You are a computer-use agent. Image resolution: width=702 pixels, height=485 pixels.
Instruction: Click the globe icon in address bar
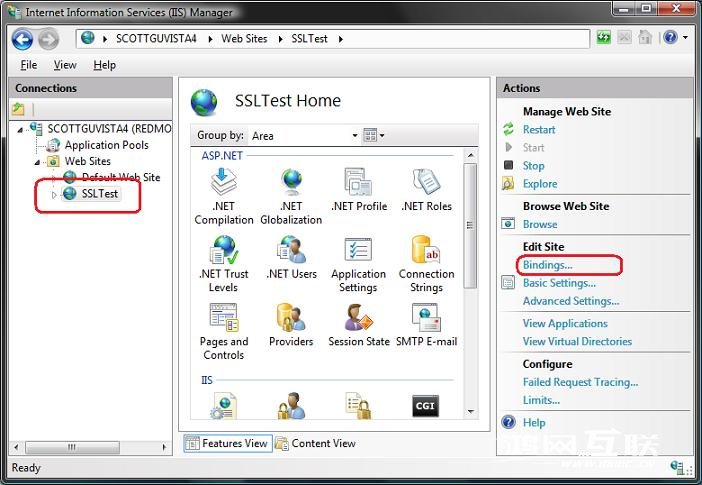pos(88,38)
